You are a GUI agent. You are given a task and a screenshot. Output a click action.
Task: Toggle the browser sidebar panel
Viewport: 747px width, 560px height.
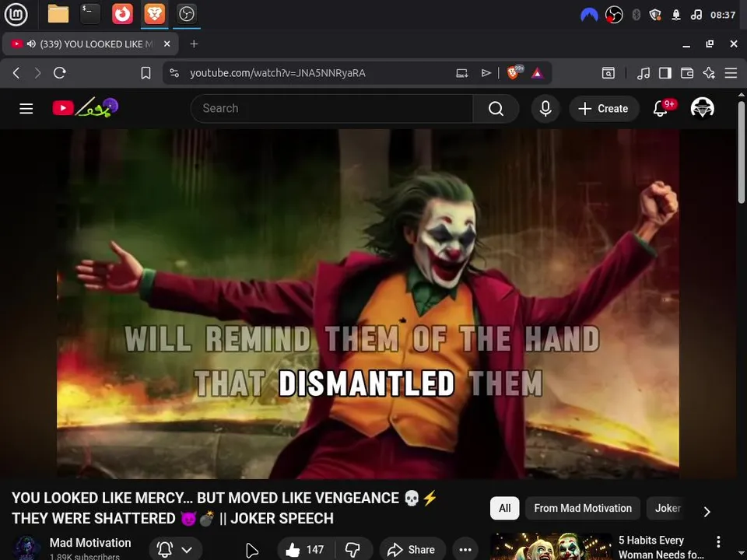pos(665,73)
